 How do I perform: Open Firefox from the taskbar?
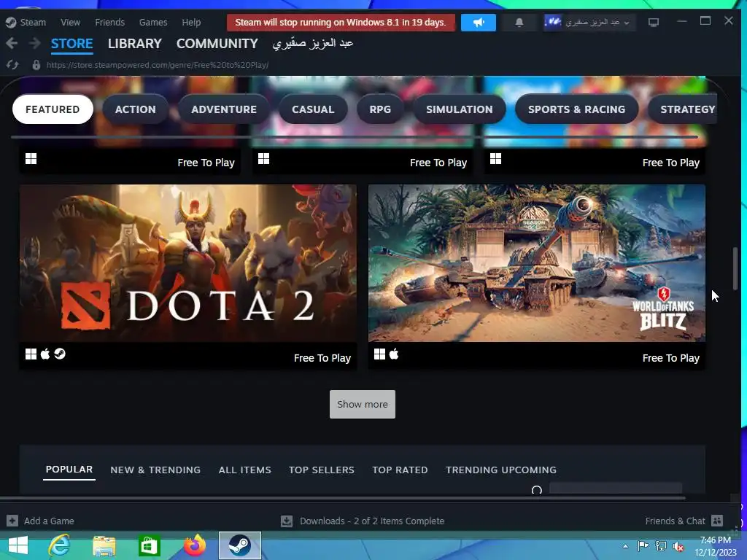pyautogui.click(x=194, y=545)
